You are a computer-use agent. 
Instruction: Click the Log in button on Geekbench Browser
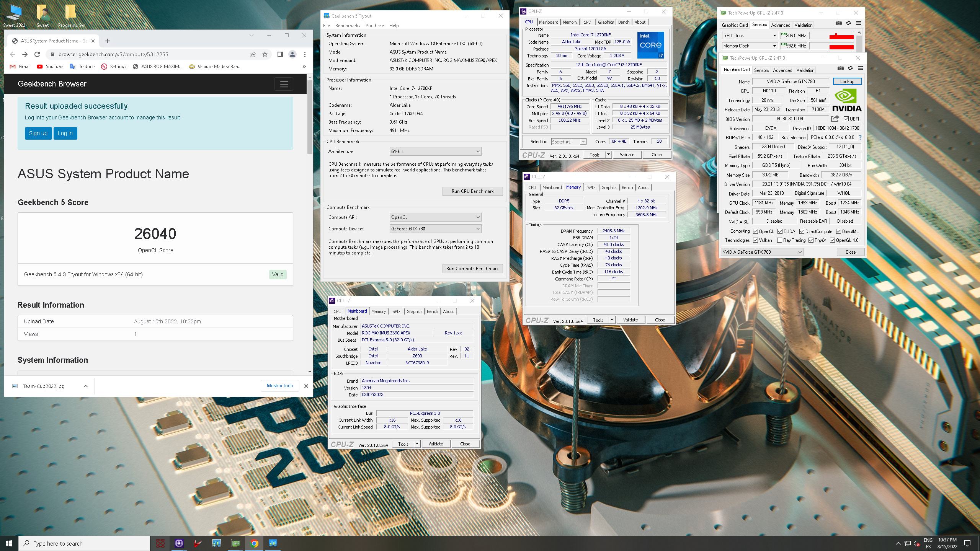click(x=65, y=133)
